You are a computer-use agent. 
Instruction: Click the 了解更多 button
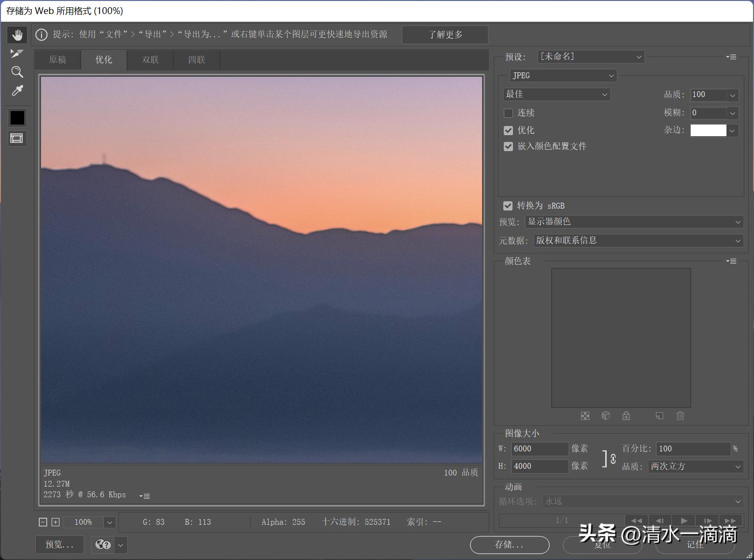click(x=445, y=35)
